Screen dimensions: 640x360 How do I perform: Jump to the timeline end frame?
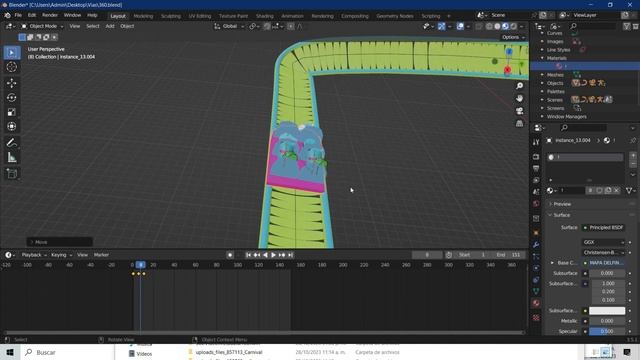[x=290, y=255]
